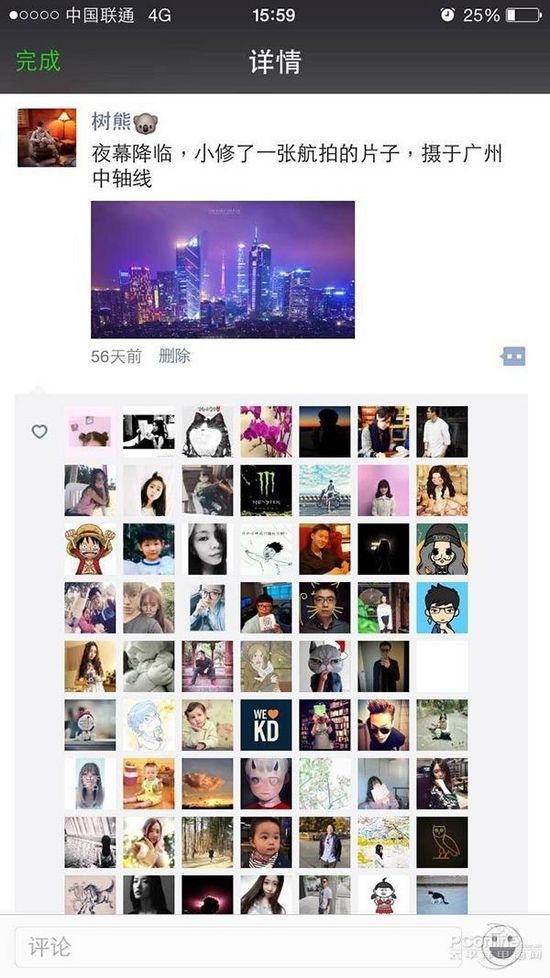Tap the battery indicator in status bar

(x=523, y=15)
